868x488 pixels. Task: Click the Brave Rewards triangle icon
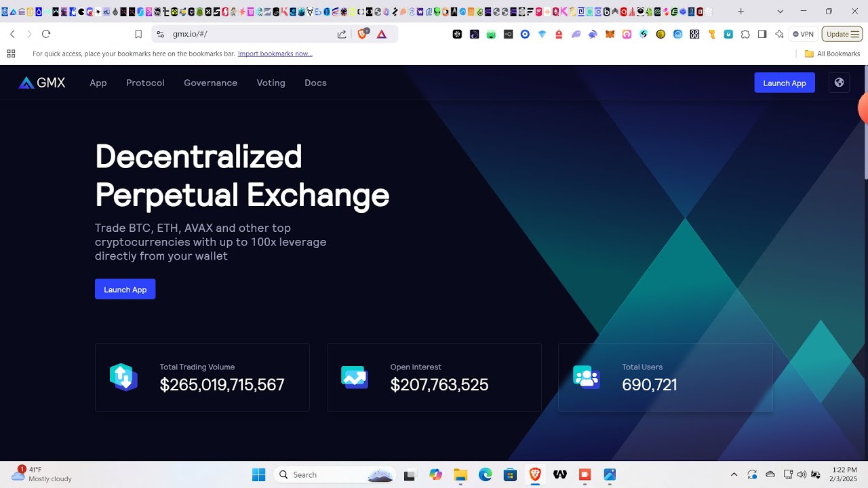(x=382, y=34)
